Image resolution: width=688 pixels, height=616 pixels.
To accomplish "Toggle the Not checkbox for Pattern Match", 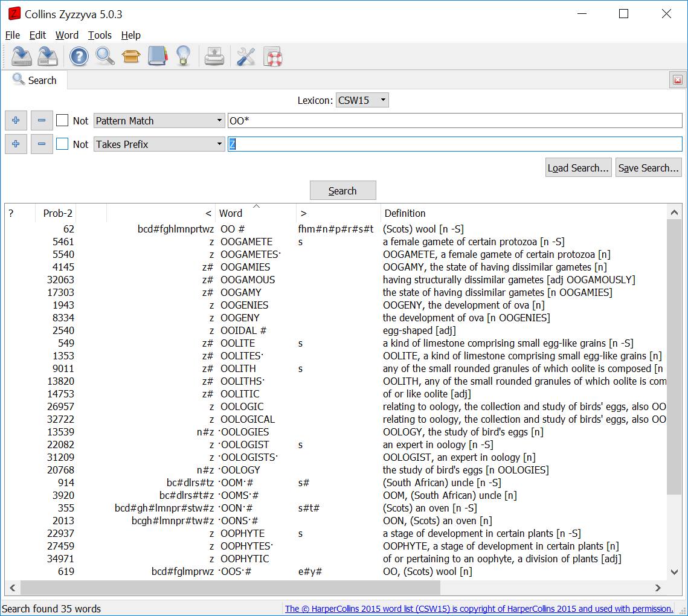I will pyautogui.click(x=62, y=121).
